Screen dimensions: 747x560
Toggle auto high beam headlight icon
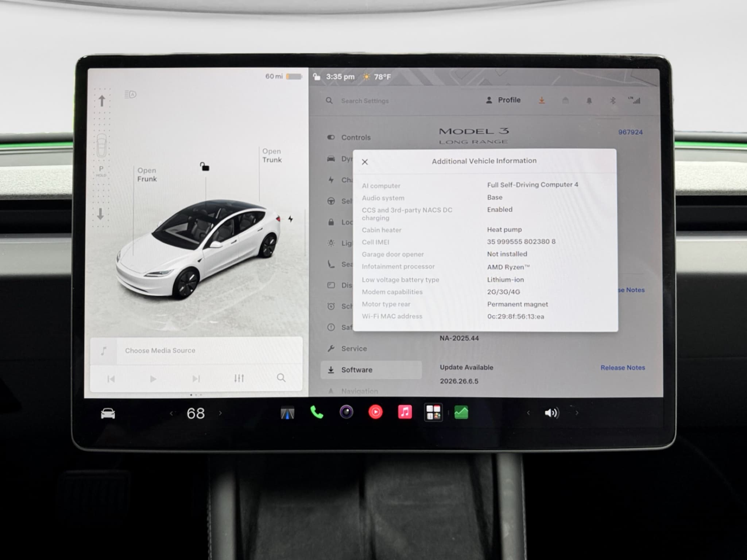[130, 94]
